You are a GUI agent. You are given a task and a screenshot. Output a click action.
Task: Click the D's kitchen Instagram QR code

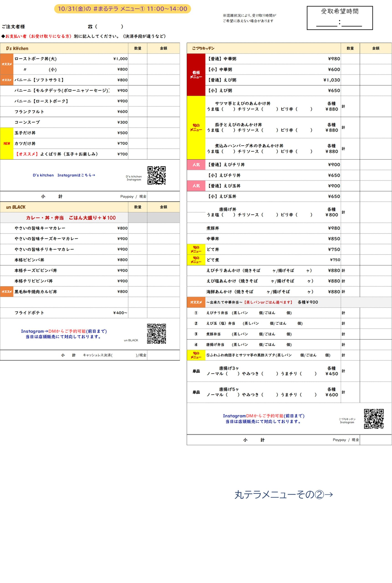tap(156, 175)
